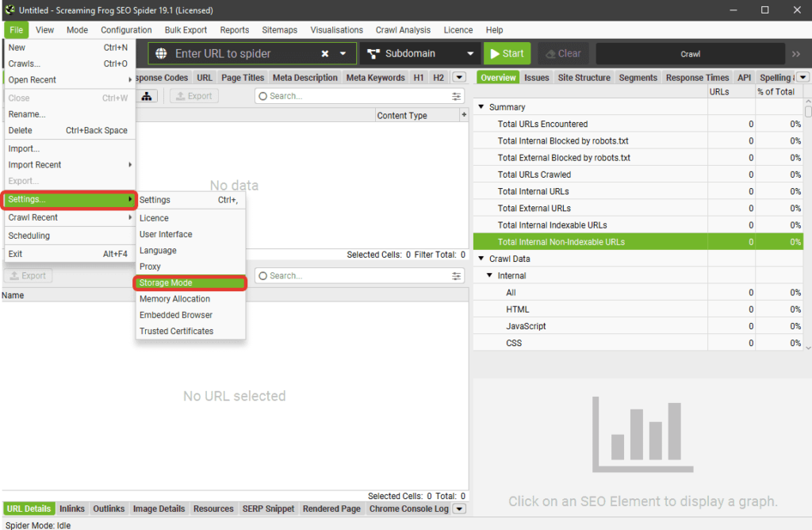The image size is (812, 530).
Task: Click the Crawl progress bar
Action: pyautogui.click(x=691, y=54)
